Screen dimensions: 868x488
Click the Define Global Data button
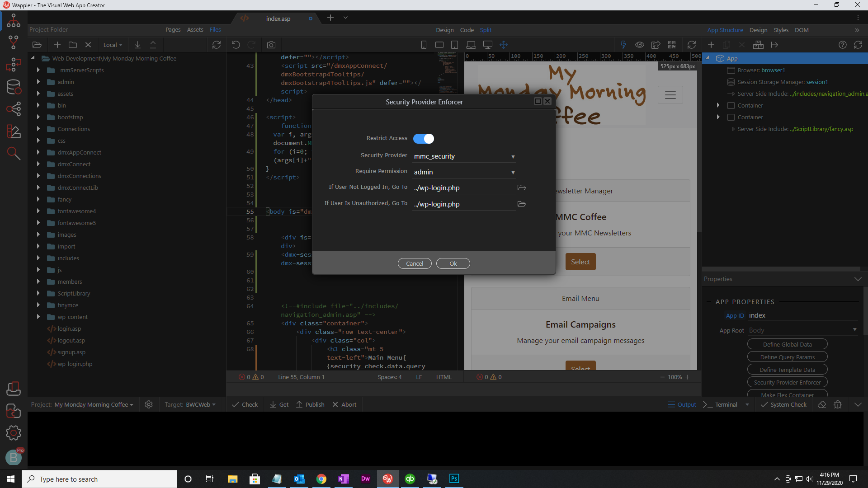click(787, 344)
